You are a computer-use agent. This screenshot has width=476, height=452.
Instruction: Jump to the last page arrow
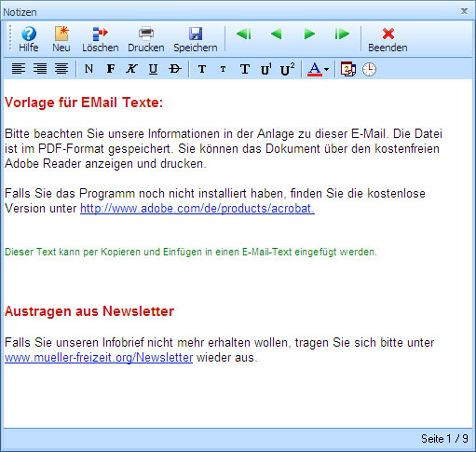(x=342, y=34)
